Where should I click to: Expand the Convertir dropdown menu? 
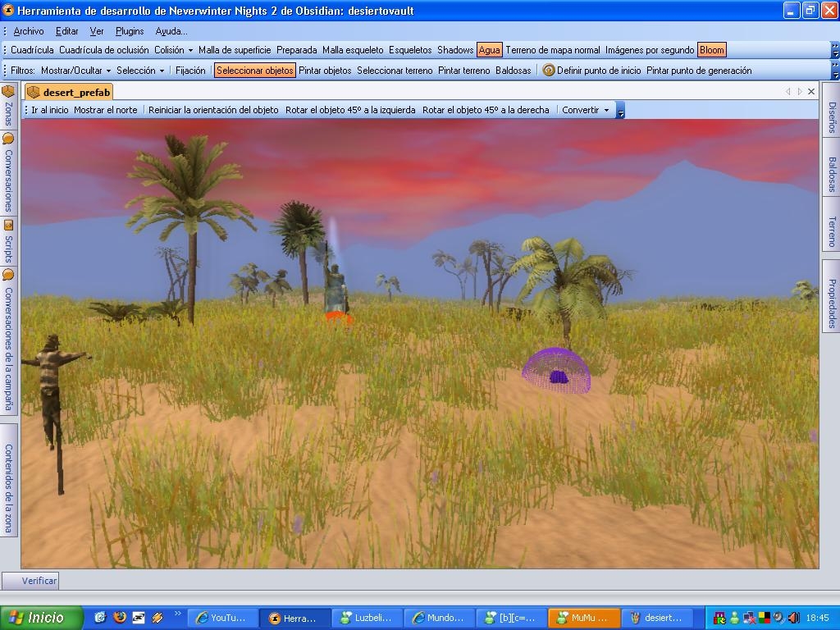click(585, 110)
